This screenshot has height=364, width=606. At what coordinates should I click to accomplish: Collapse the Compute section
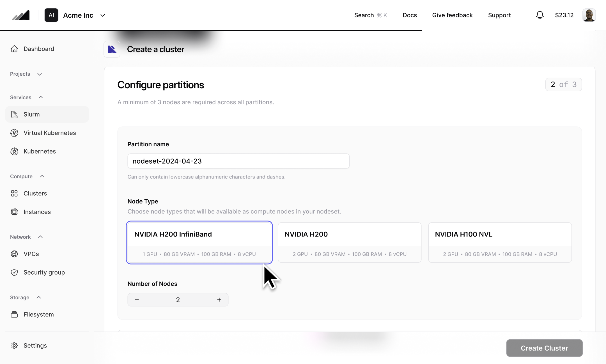point(42,176)
